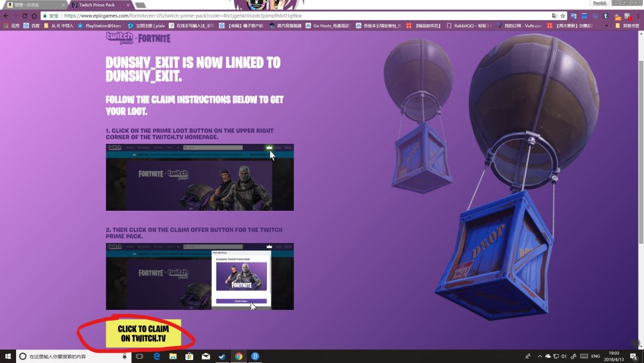
Task: Open the Go Hosts bookmark
Action: [327, 26]
